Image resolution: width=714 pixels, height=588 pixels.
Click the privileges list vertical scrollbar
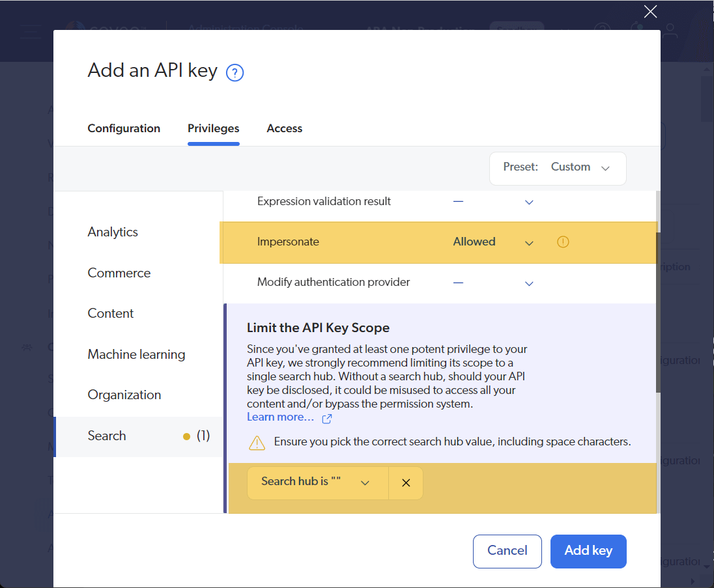click(x=658, y=313)
